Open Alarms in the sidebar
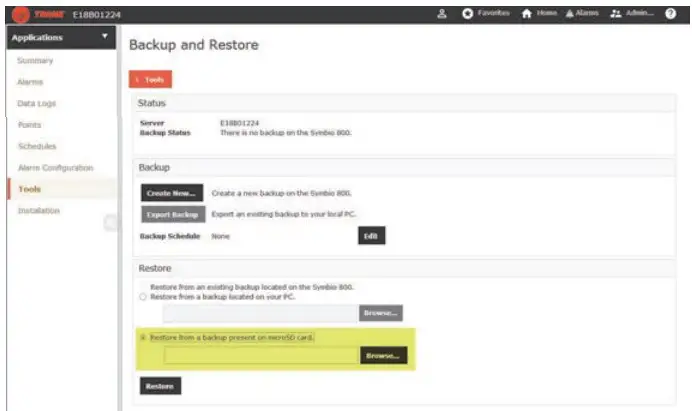The width and height of the screenshot is (692, 411). tap(30, 82)
